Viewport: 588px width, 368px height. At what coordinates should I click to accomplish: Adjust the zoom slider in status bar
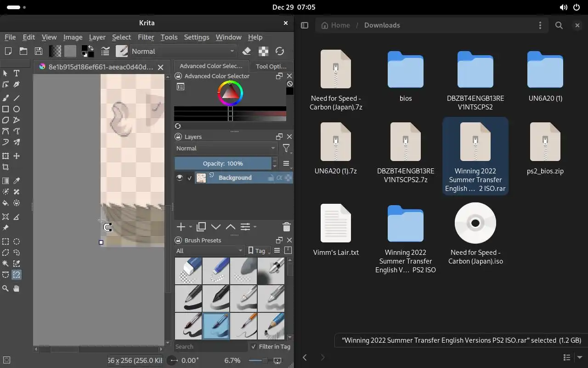click(258, 361)
